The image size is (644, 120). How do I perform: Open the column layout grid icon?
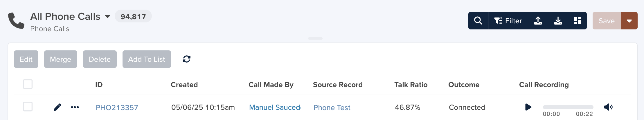click(x=578, y=21)
